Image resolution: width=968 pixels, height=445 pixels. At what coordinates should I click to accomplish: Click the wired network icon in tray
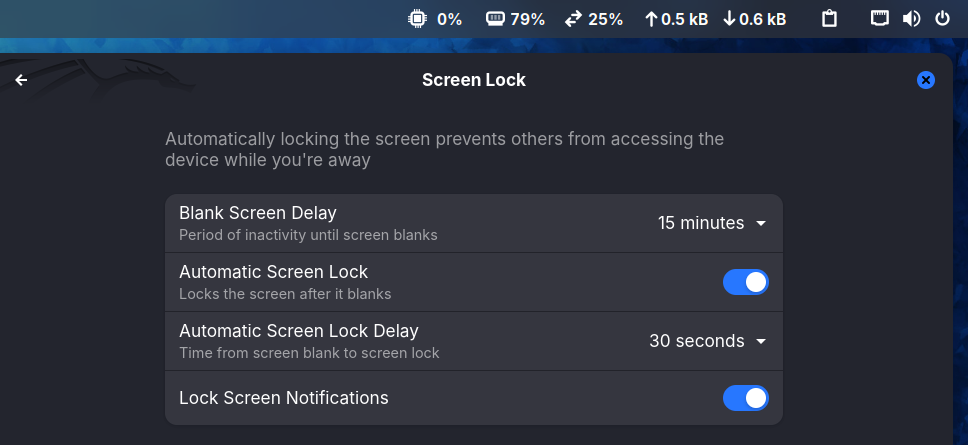coord(879,18)
